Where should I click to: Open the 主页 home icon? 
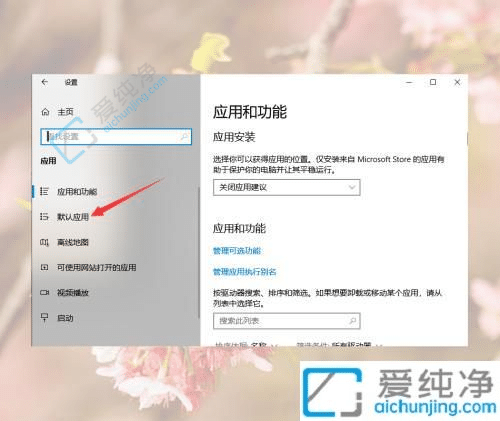tap(45, 112)
